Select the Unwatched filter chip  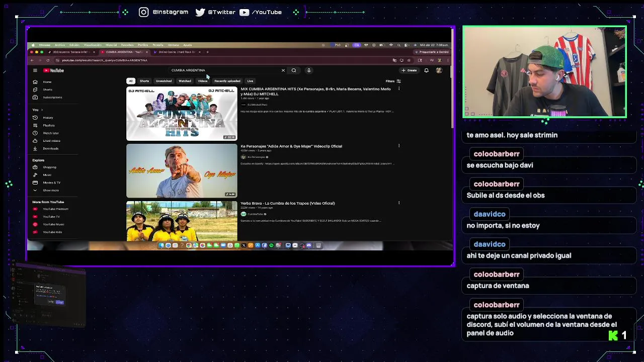(x=164, y=81)
